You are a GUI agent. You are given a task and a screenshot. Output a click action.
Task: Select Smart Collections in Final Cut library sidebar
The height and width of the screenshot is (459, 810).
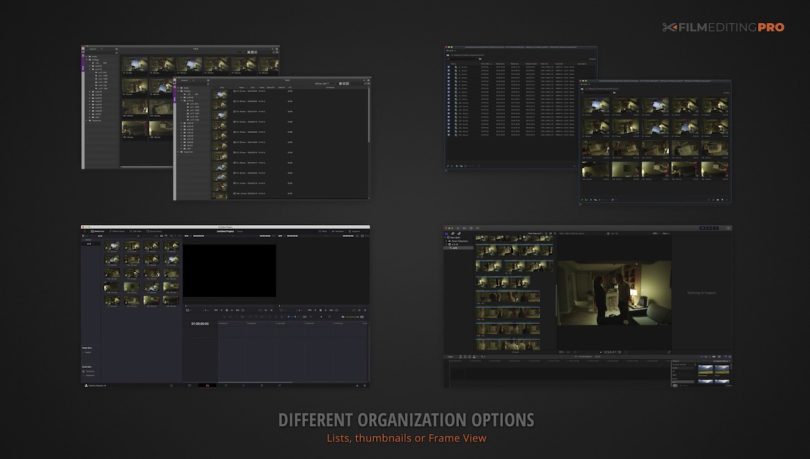point(458,241)
